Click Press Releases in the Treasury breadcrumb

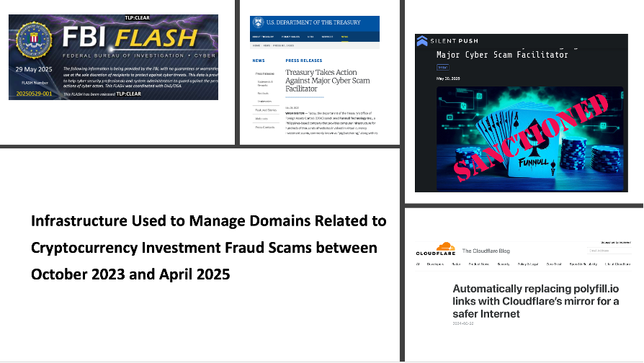tap(283, 45)
